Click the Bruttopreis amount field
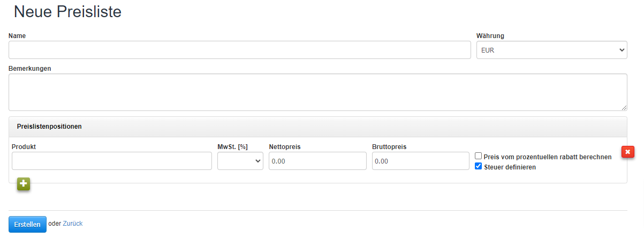Screen dimensions: 644x237 [x=420, y=161]
